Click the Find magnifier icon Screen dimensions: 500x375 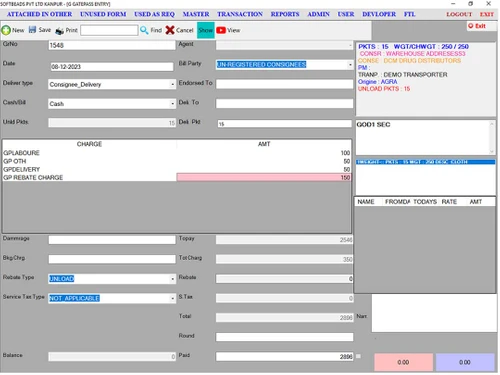(144, 30)
